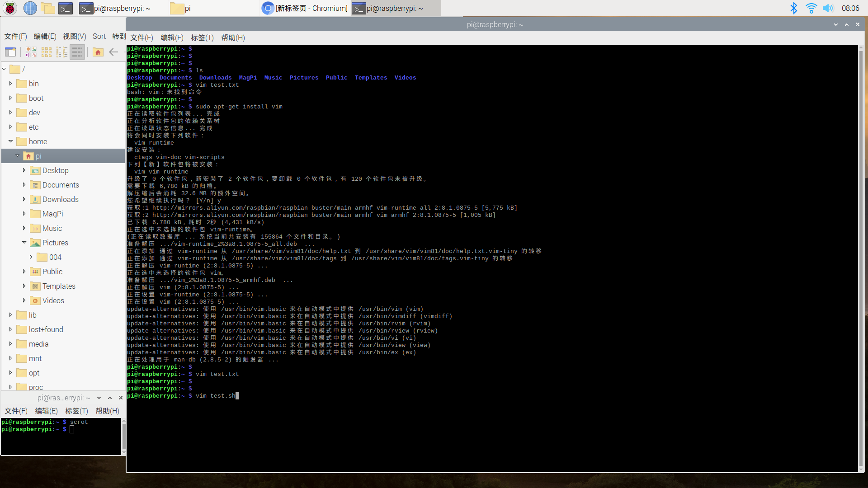Collapse the Pictures folder node
Image resolution: width=868 pixels, height=488 pixels.
point(24,243)
